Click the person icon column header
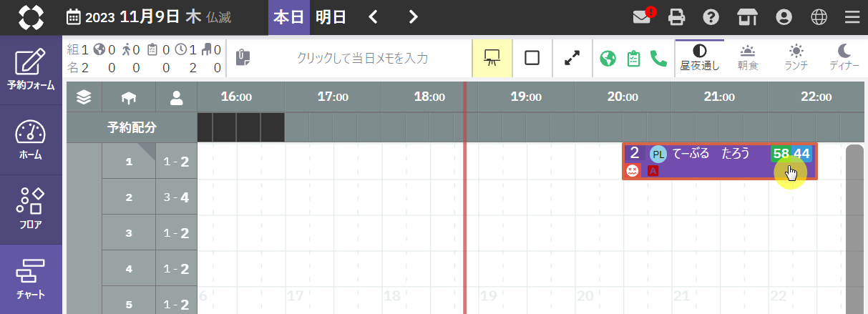This screenshot has width=868, height=314. coord(176,97)
